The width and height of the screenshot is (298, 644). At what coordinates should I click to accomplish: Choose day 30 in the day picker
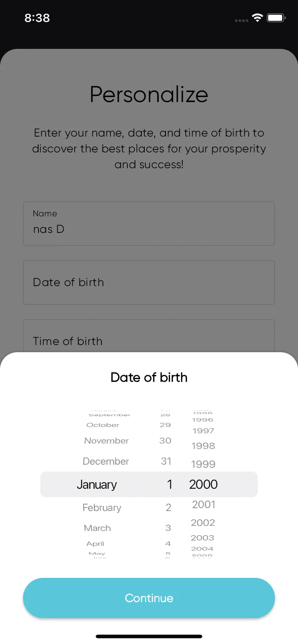click(165, 441)
